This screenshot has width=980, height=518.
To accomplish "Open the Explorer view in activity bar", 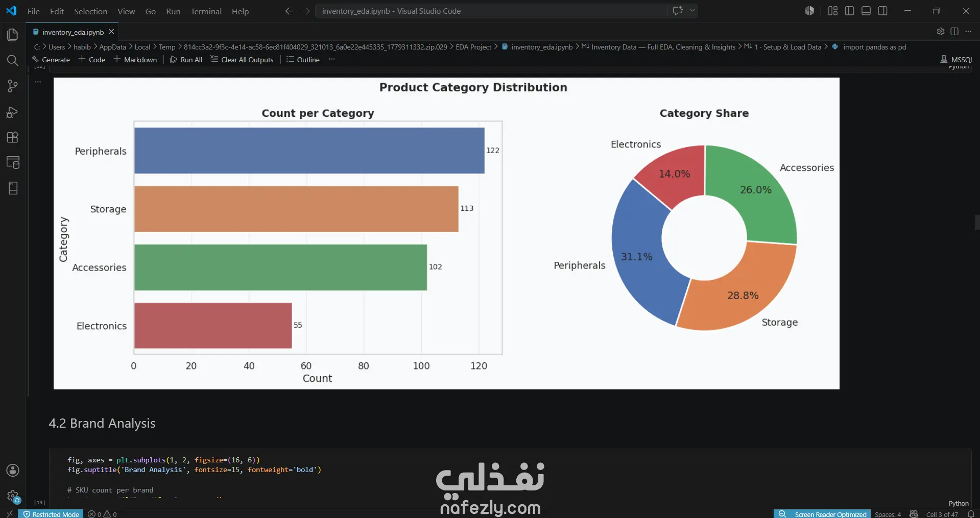I will (13, 35).
